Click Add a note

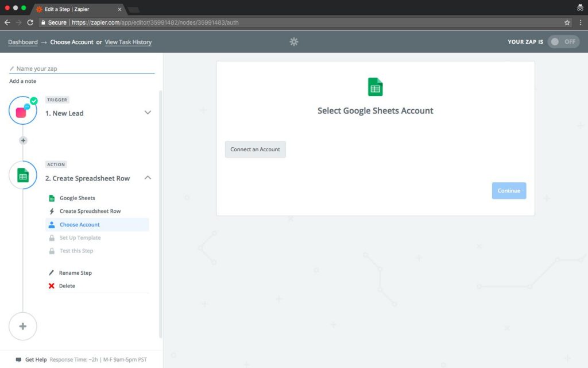[x=23, y=81]
